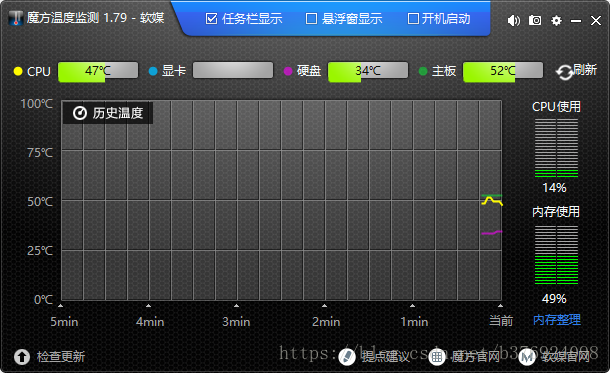Open the 魔方官网 link

[475, 356]
